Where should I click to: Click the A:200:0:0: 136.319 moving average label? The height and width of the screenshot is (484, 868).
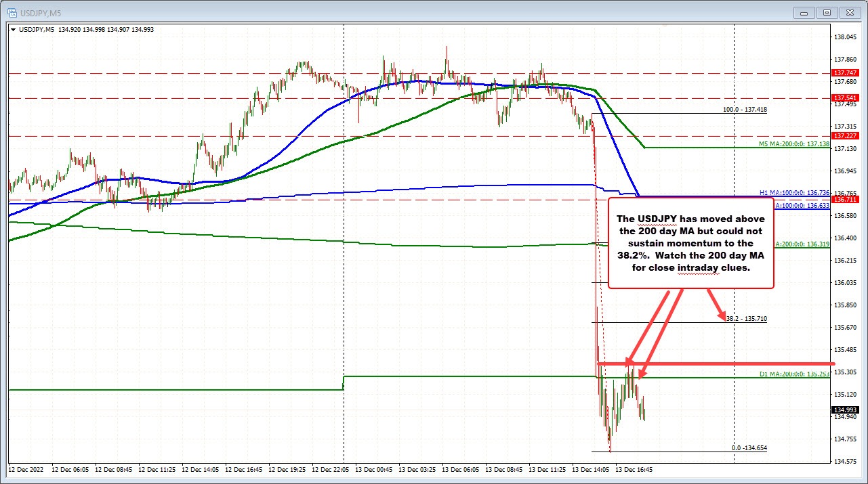[x=802, y=244]
